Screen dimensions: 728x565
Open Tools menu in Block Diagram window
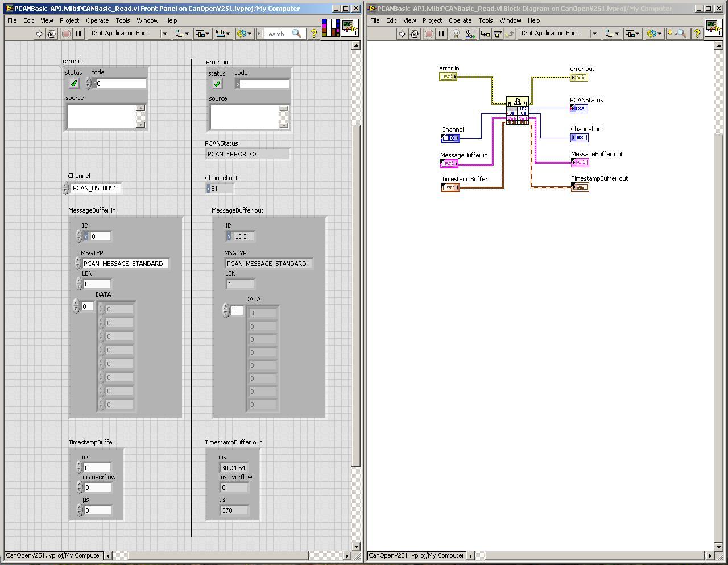485,20
